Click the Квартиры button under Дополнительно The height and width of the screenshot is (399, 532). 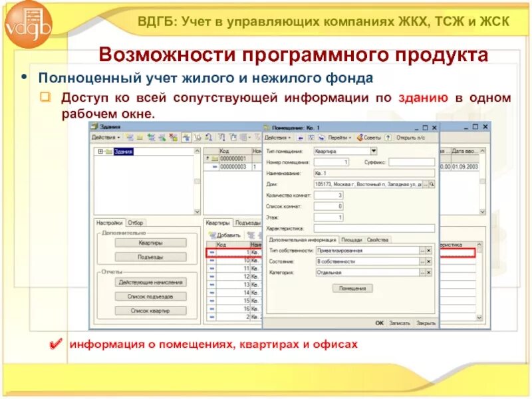[151, 243]
